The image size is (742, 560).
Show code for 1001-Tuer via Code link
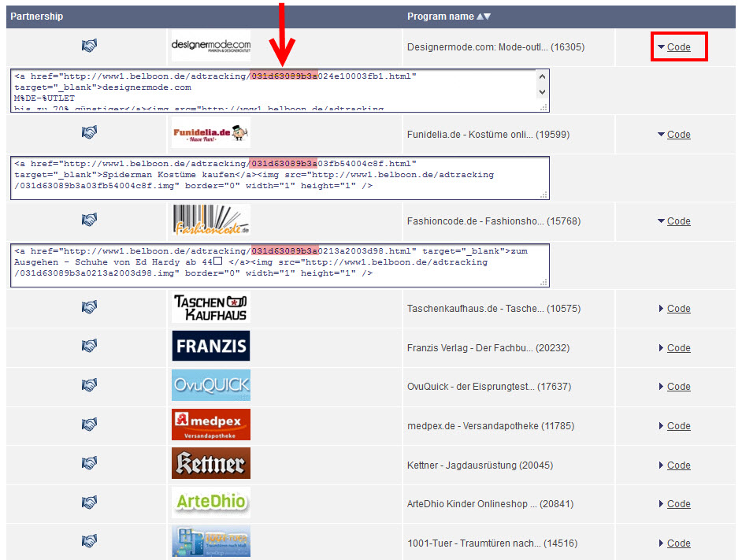click(678, 543)
